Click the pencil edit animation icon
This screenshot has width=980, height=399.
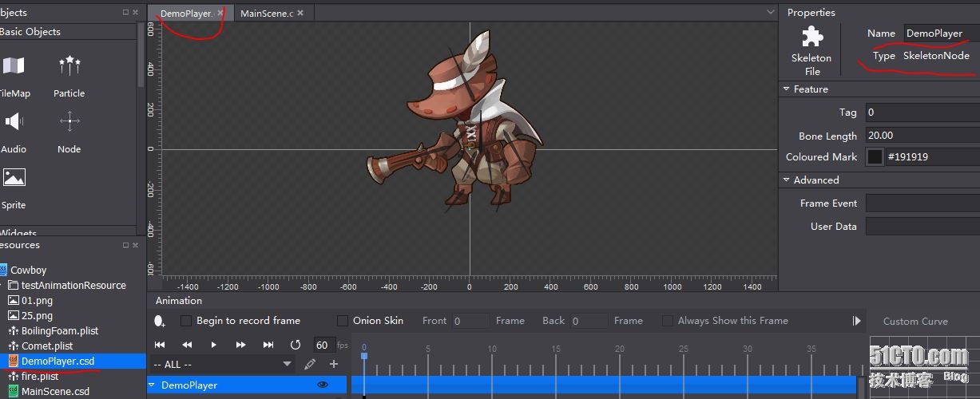[310, 364]
